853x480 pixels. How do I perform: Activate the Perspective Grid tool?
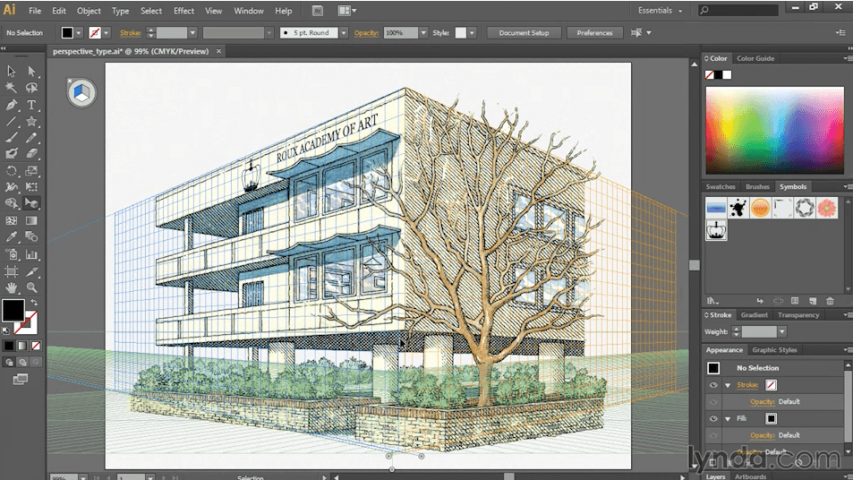click(32, 203)
